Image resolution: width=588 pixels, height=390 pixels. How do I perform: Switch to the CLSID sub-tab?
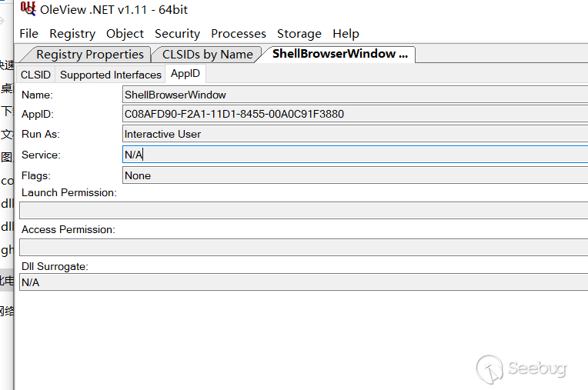[35, 75]
